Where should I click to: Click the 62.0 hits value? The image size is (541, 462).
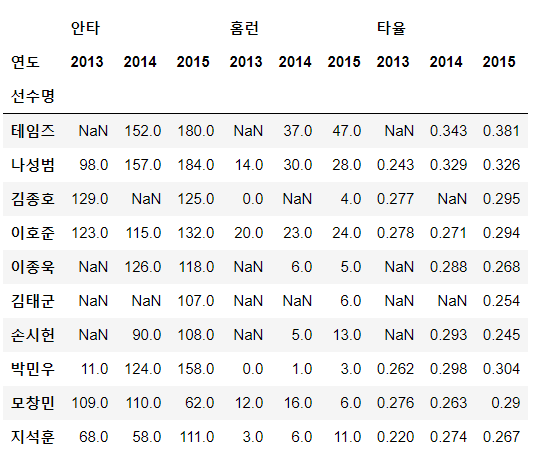tap(200, 403)
